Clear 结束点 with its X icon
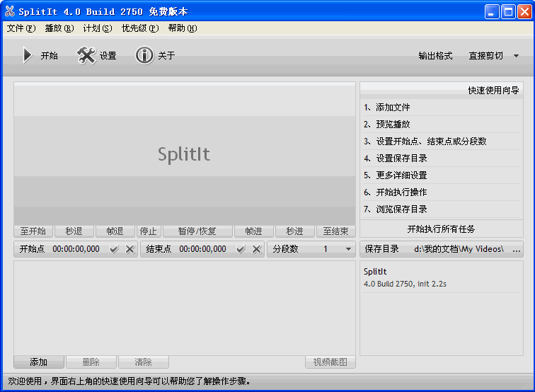The image size is (535, 392). [257, 249]
